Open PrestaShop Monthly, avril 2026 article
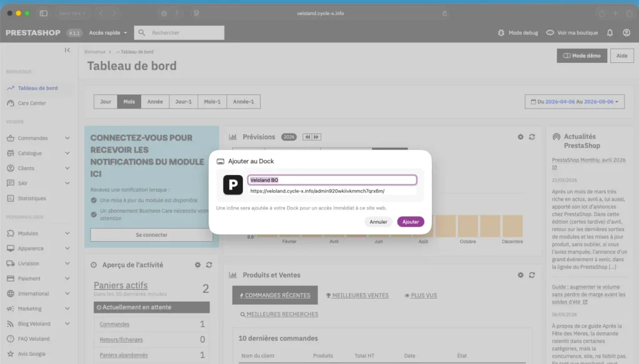 coord(588,160)
